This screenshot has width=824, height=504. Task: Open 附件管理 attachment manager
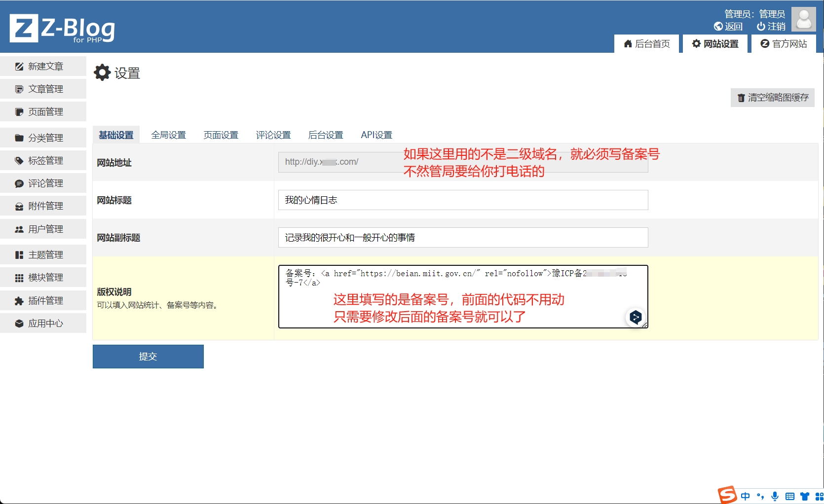pyautogui.click(x=45, y=206)
